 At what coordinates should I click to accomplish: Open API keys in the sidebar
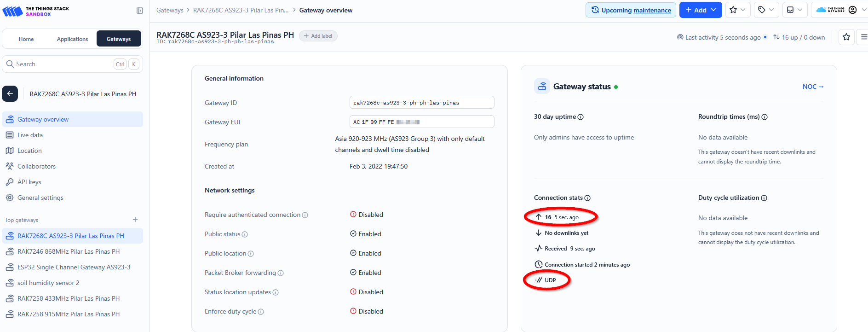(x=29, y=182)
